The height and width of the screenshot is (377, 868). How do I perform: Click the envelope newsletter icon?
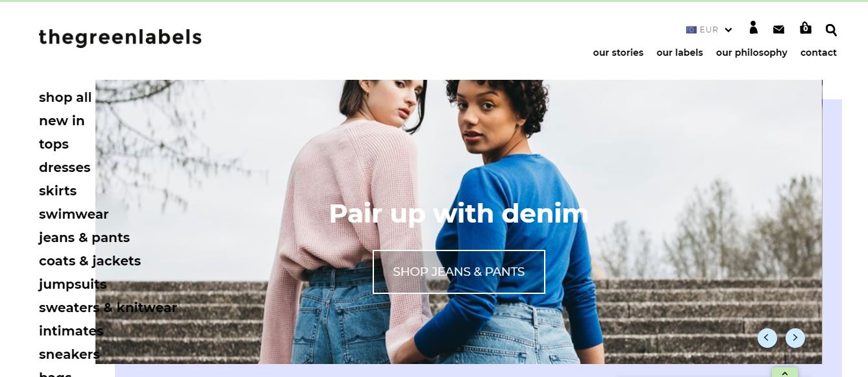click(x=779, y=29)
